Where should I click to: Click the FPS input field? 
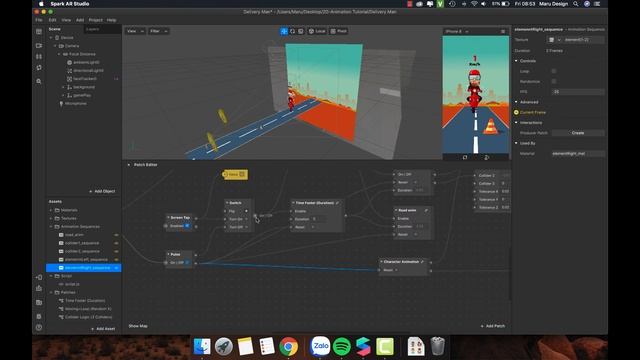[x=578, y=92]
